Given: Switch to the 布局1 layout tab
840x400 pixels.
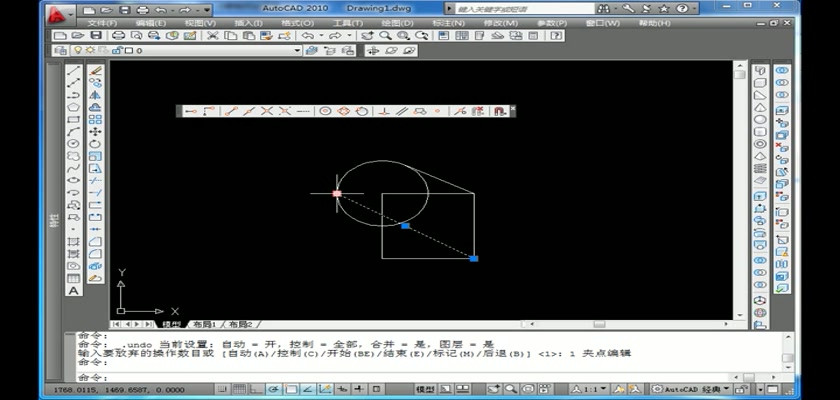Looking at the screenshot, I should click(205, 324).
